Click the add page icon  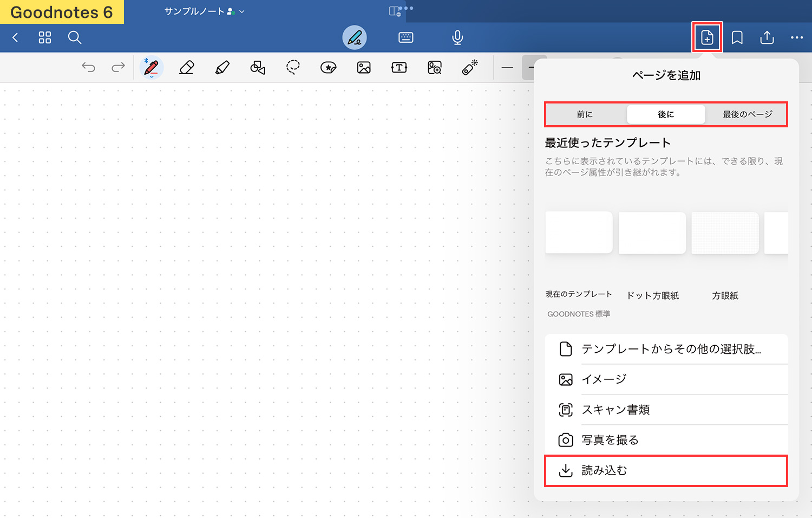tap(707, 37)
